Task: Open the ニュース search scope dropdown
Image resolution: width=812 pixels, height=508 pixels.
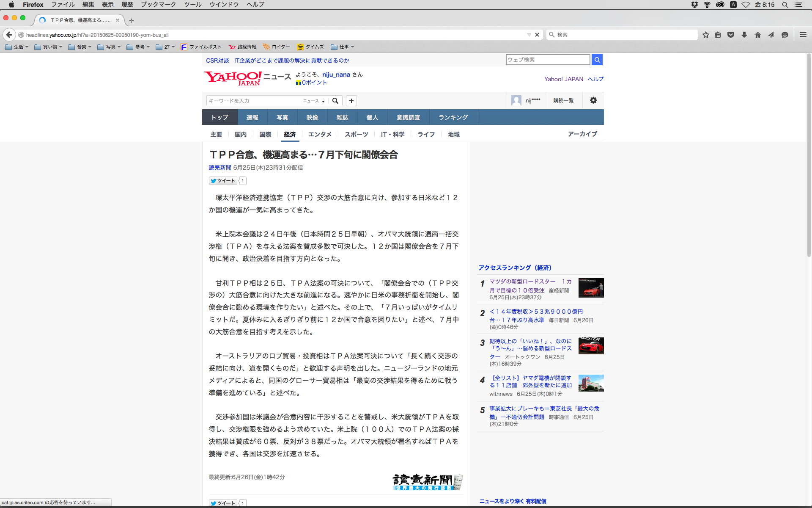Action: [314, 101]
